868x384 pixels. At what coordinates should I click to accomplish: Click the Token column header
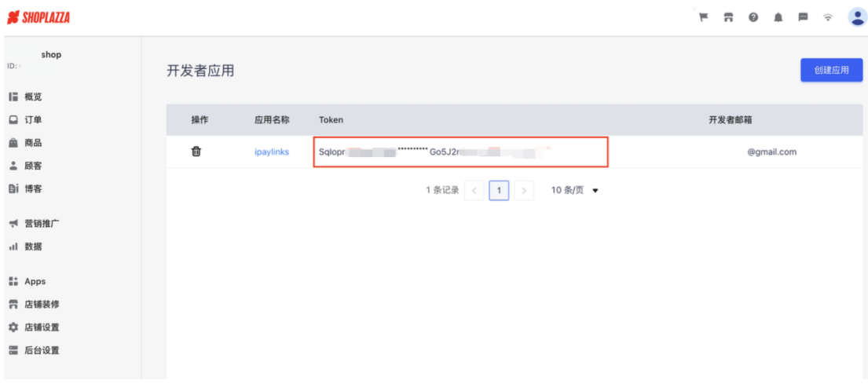click(x=331, y=119)
